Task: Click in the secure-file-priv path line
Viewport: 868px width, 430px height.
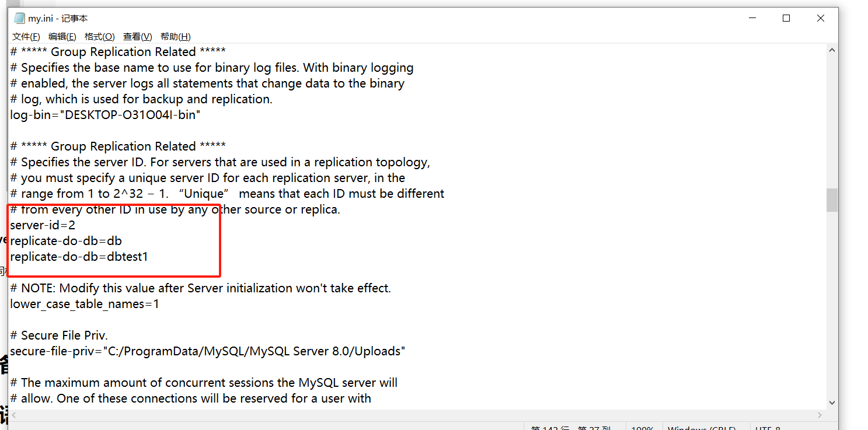Action: [x=207, y=351]
